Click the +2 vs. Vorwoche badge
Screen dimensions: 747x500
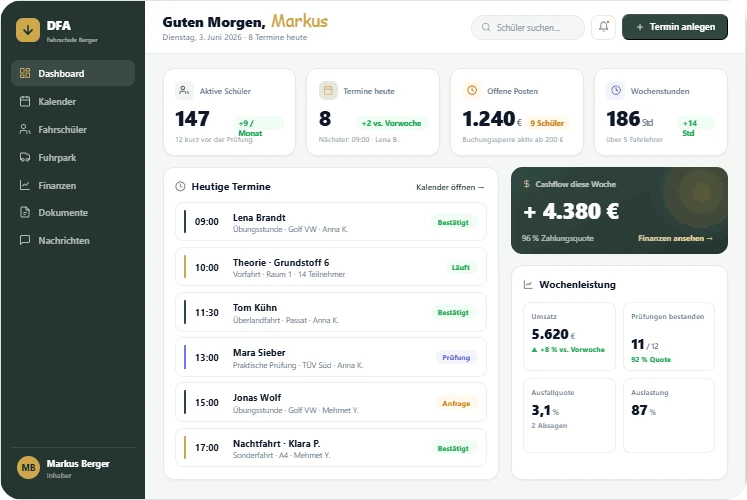[x=391, y=123]
